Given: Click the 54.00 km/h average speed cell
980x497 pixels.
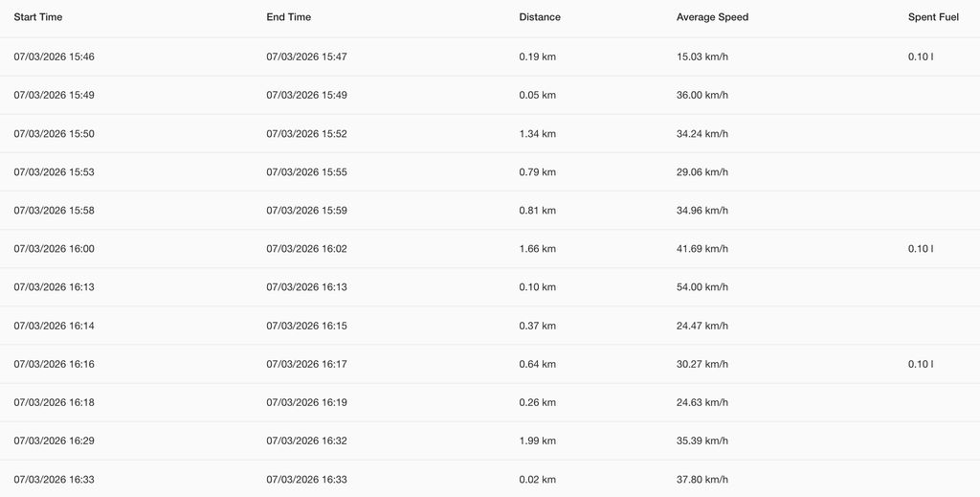Looking at the screenshot, I should [702, 287].
